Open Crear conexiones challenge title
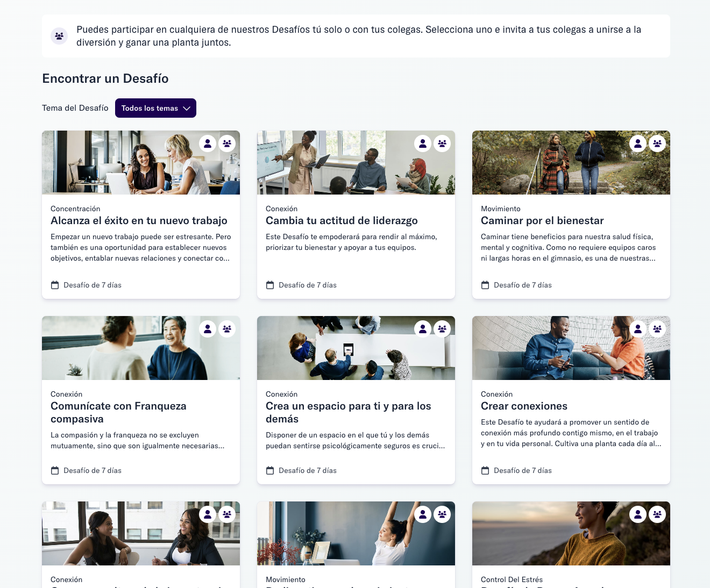Image resolution: width=710 pixels, height=588 pixels. point(524,406)
